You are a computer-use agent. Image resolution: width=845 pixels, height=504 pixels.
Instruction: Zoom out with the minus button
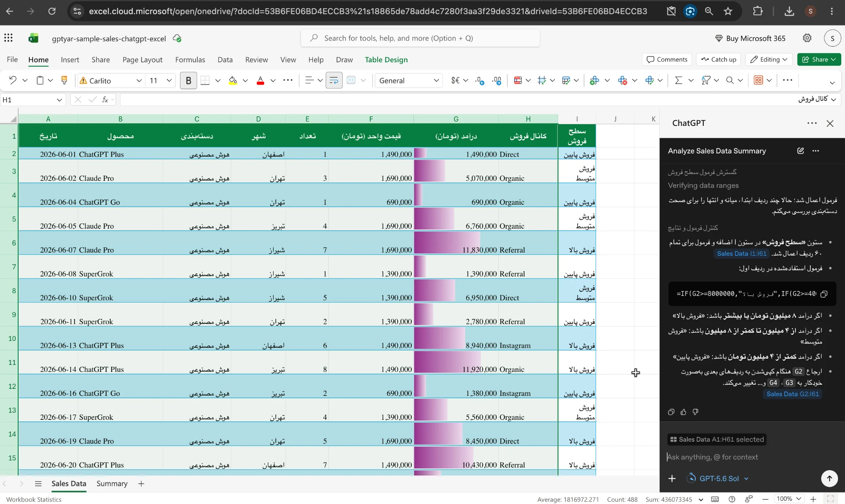[x=765, y=499]
